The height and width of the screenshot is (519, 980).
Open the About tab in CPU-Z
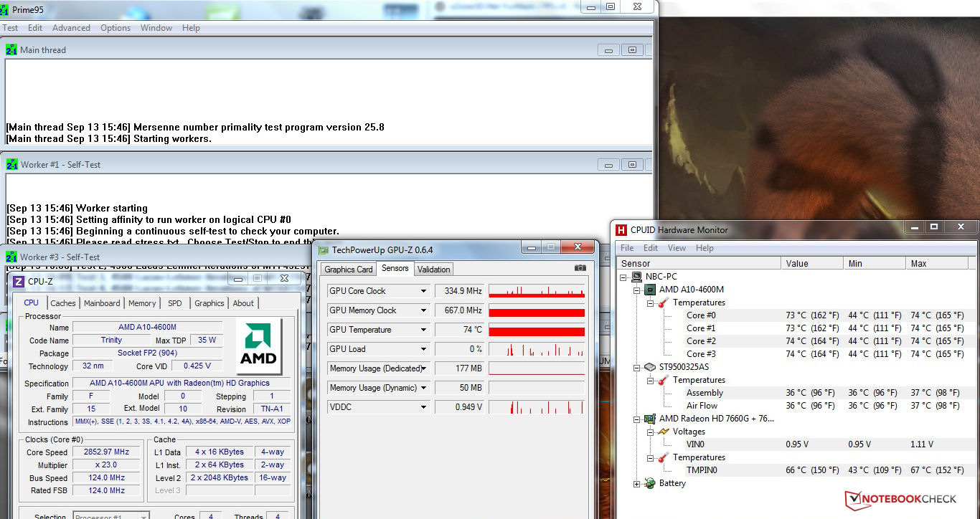(x=243, y=303)
